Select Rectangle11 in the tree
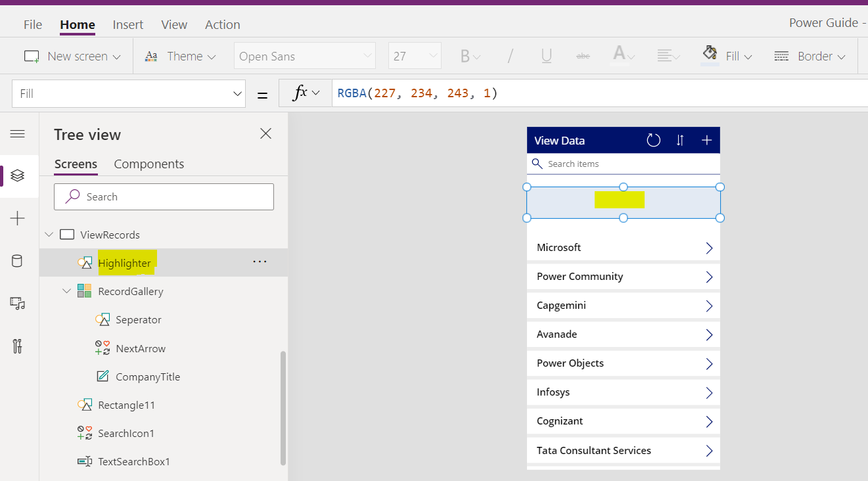The height and width of the screenshot is (481, 868). (127, 405)
